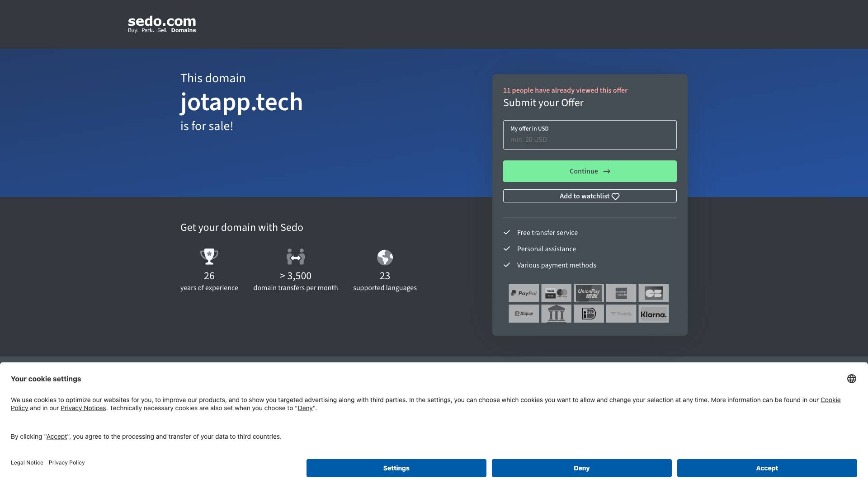Open the cookie language globe selector

click(851, 379)
